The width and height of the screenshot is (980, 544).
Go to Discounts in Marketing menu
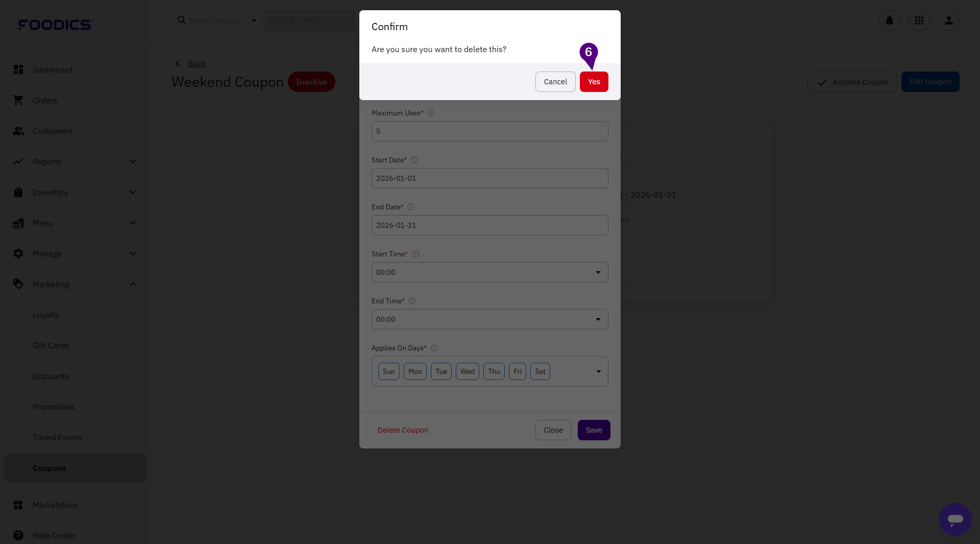tap(51, 376)
